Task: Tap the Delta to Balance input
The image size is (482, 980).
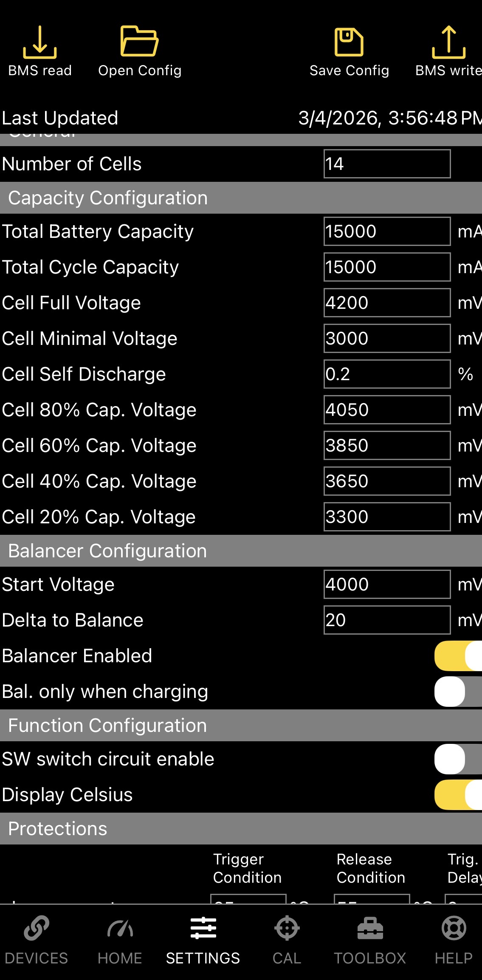Action: pos(387,620)
